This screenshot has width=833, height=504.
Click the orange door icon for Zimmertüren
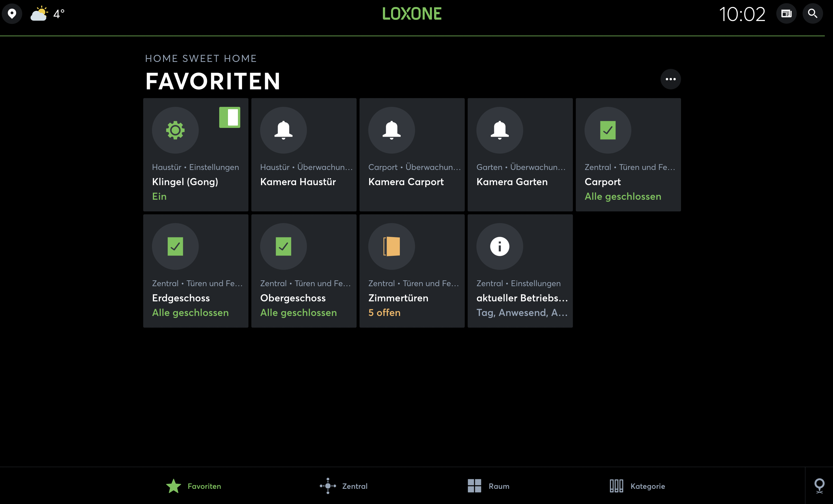tap(391, 246)
